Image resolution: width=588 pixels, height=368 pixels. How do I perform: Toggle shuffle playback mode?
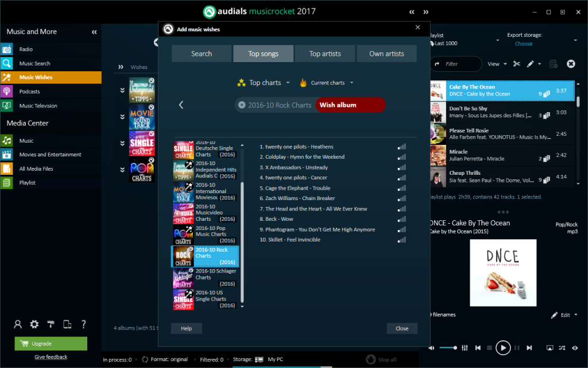coord(562,347)
